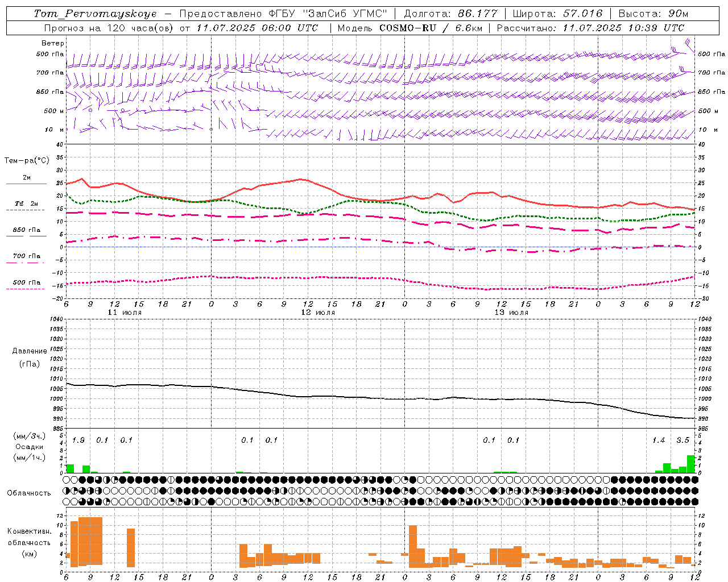Click the 13 июля date label
Screen dimensions: 728x582
[511, 313]
